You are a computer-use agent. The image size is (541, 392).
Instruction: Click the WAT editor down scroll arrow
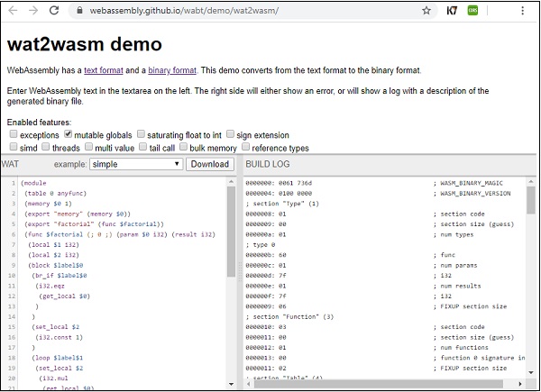coord(231,384)
